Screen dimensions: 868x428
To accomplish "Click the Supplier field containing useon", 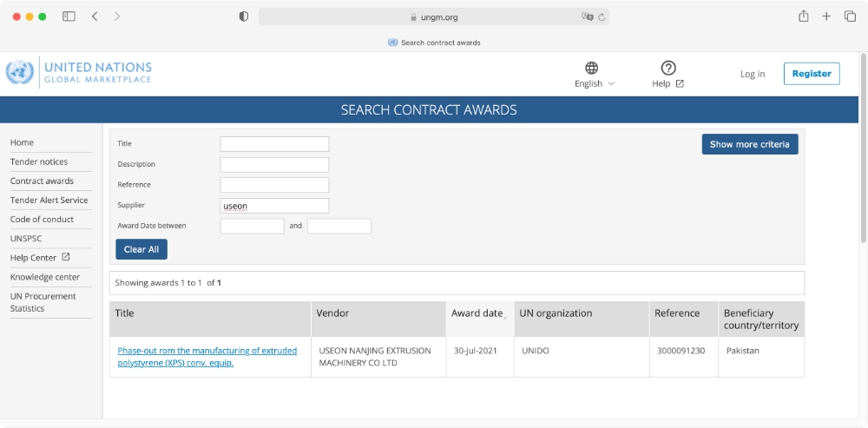I will coord(274,206).
